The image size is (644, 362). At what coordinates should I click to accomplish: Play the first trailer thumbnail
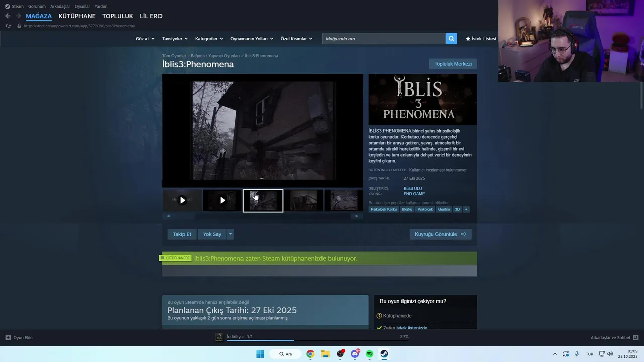(x=182, y=200)
